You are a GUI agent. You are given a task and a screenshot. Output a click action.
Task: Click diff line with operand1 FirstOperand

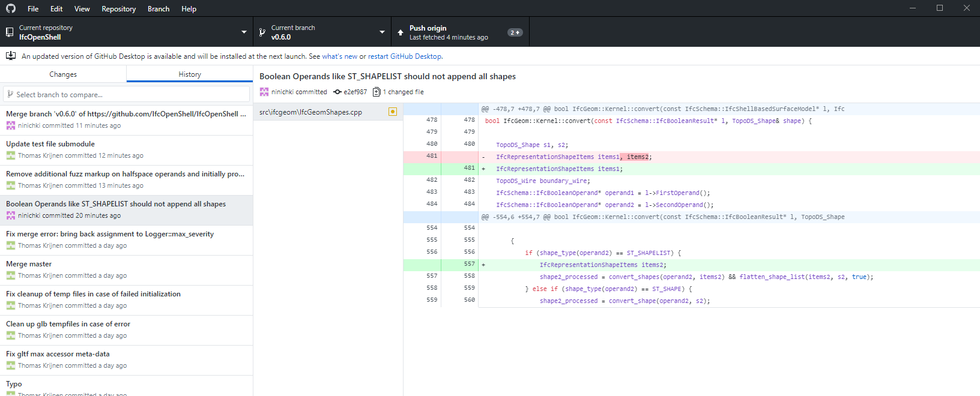point(692,193)
